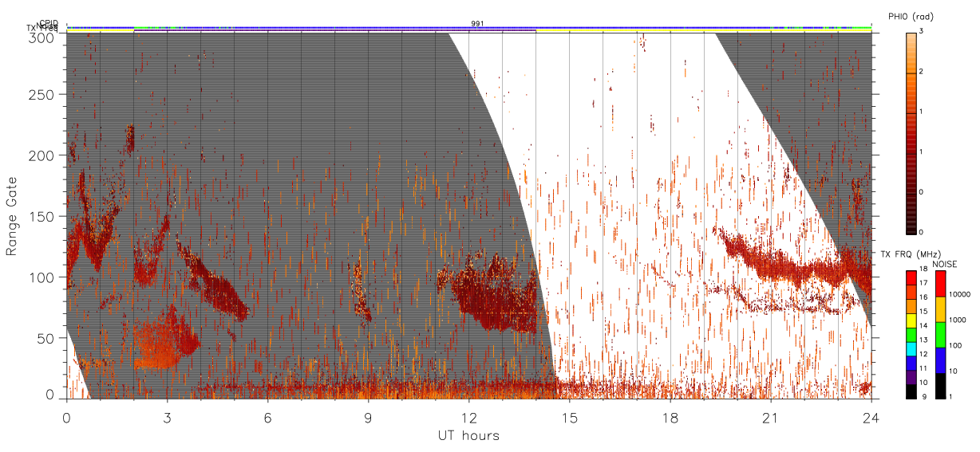
Task: Click the '18' UT hours tick label
Action: [x=670, y=418]
